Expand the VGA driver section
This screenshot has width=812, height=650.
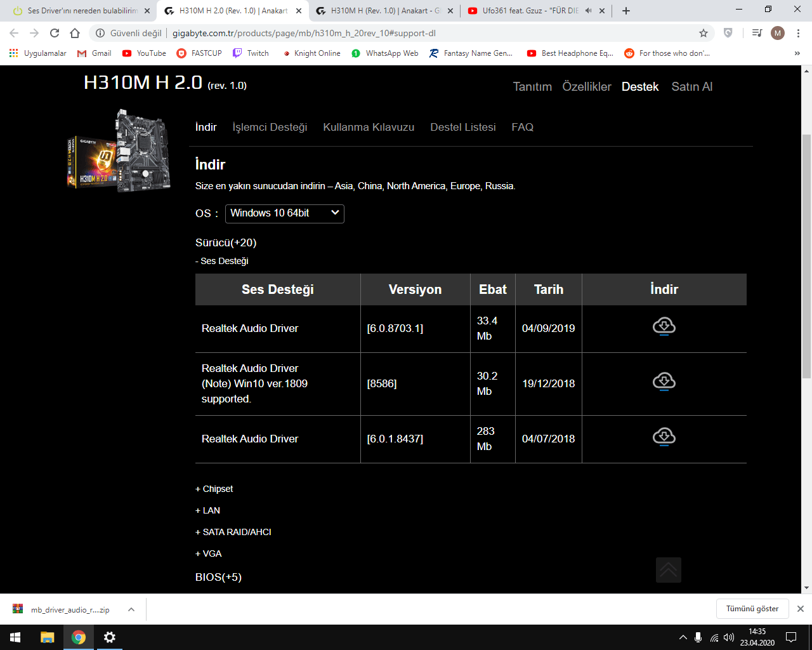209,554
